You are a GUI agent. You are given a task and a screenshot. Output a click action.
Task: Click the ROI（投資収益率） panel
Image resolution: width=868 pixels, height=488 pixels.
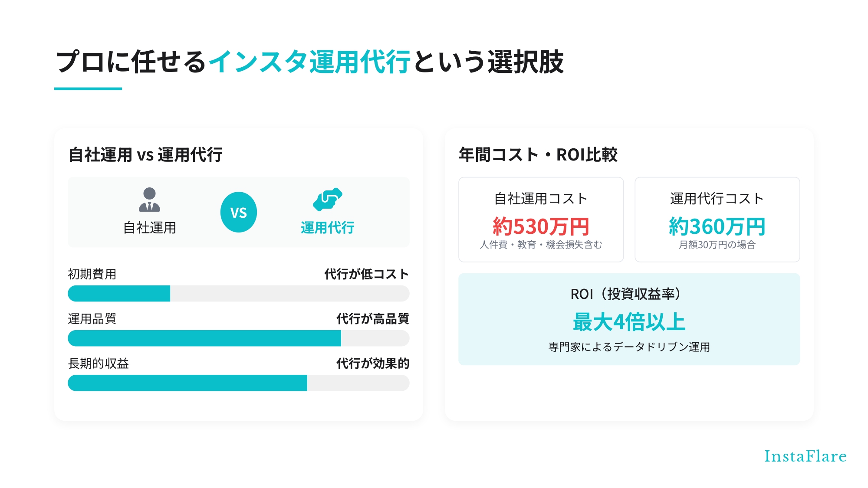(x=629, y=319)
